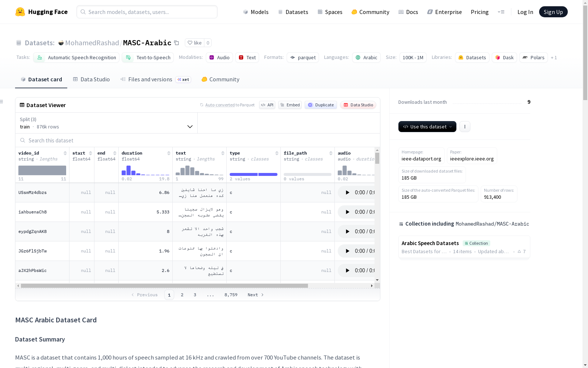Click the 100K - 1M size tag
This screenshot has height=368, width=588.
[x=413, y=57]
